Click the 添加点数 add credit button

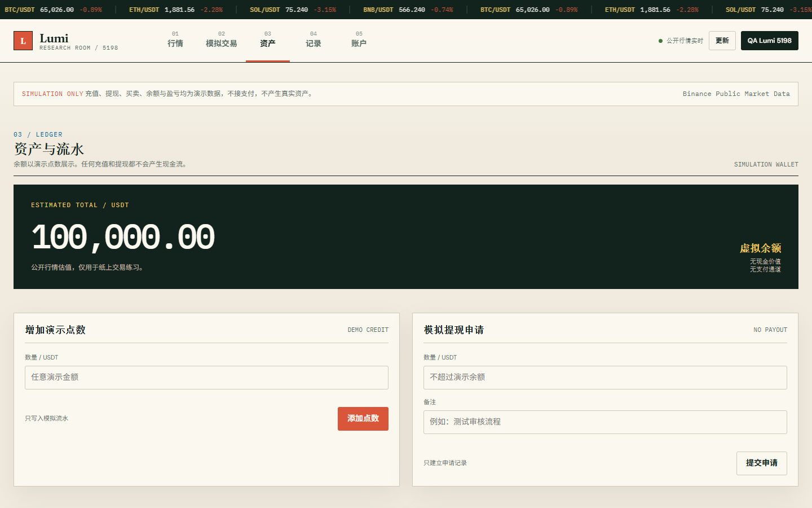[363, 419]
